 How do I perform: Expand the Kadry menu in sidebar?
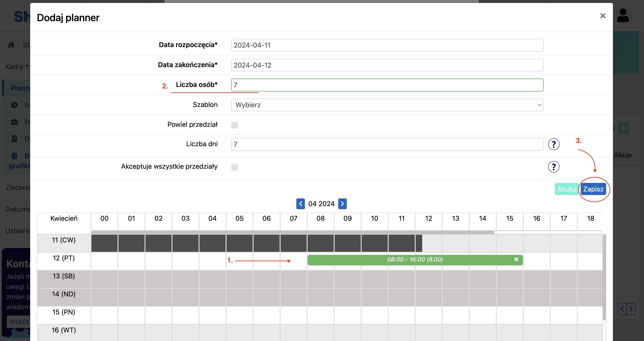coord(17,66)
